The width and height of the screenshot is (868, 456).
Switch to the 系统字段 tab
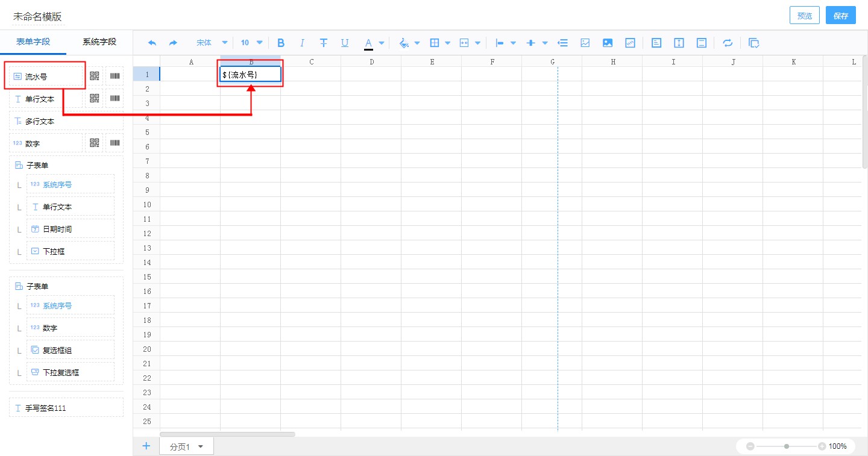pyautogui.click(x=99, y=42)
